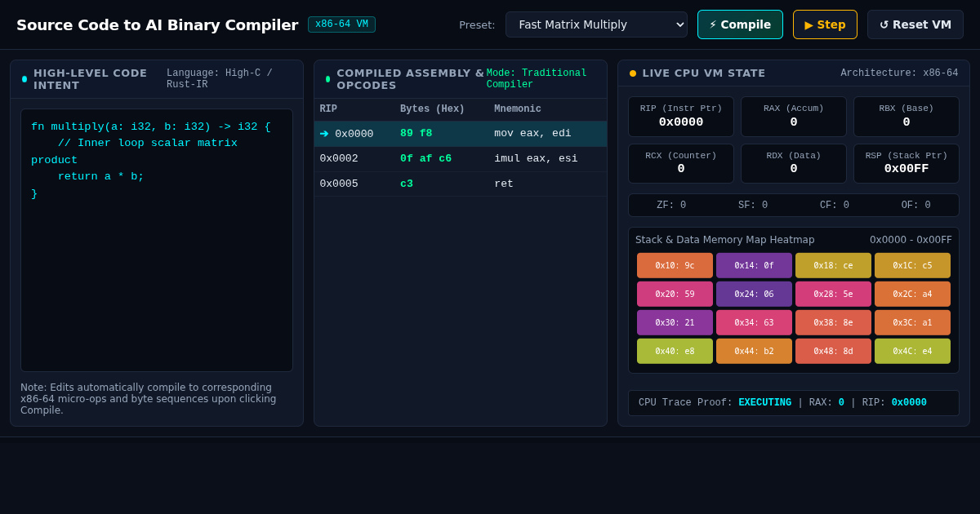The width and height of the screenshot is (980, 514).
Task: Click memory cell 0x30: 21
Action: click(x=675, y=323)
